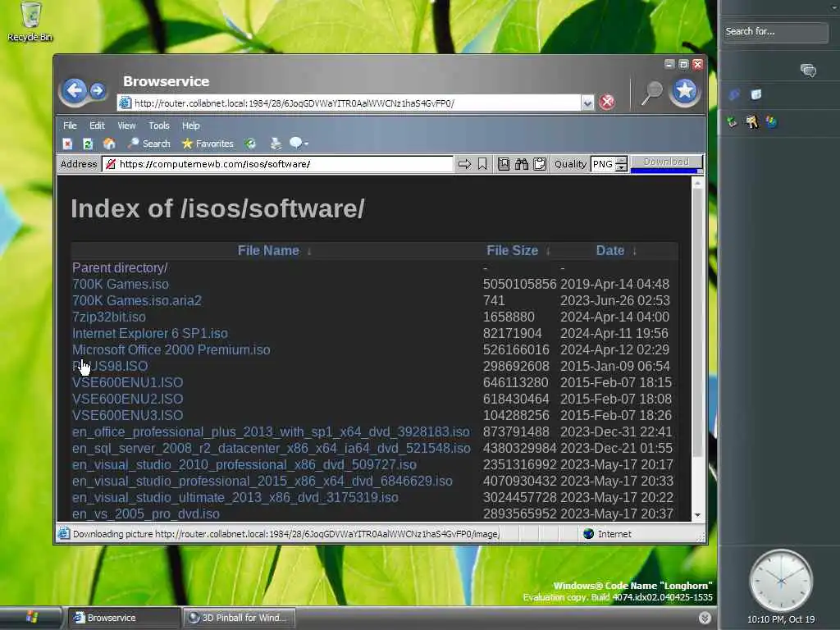Screen dimensions: 840x630
Task: Click the sidebar colorful globe icon
Action: coord(771,121)
